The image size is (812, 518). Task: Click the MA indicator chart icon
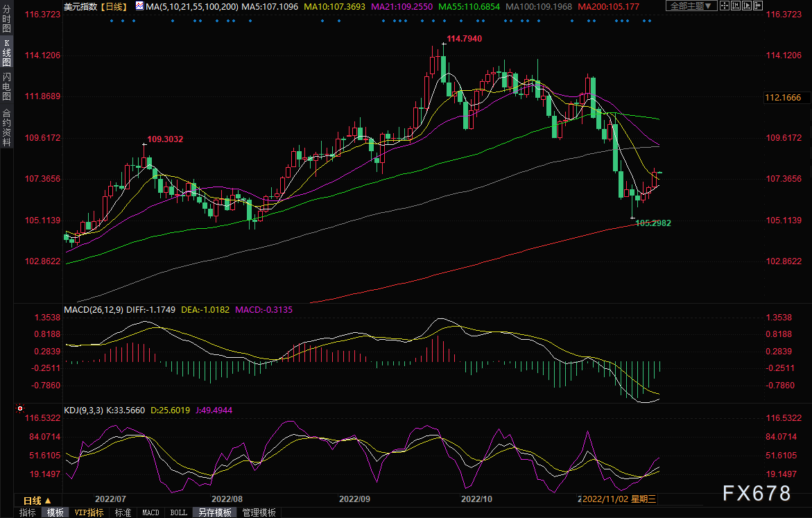coord(140,6)
